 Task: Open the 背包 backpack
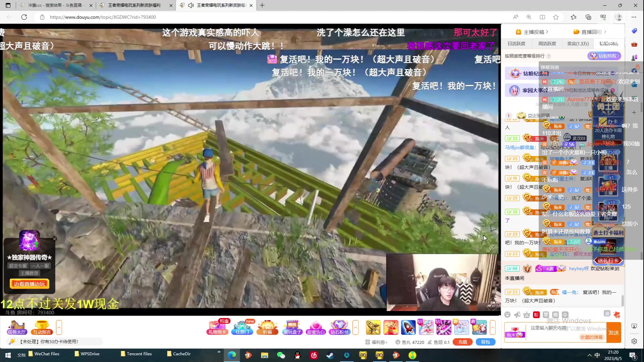486,342
